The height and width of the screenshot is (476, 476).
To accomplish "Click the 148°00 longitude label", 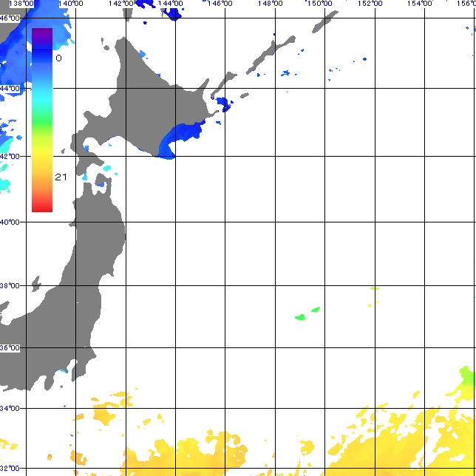I will point(271,4).
